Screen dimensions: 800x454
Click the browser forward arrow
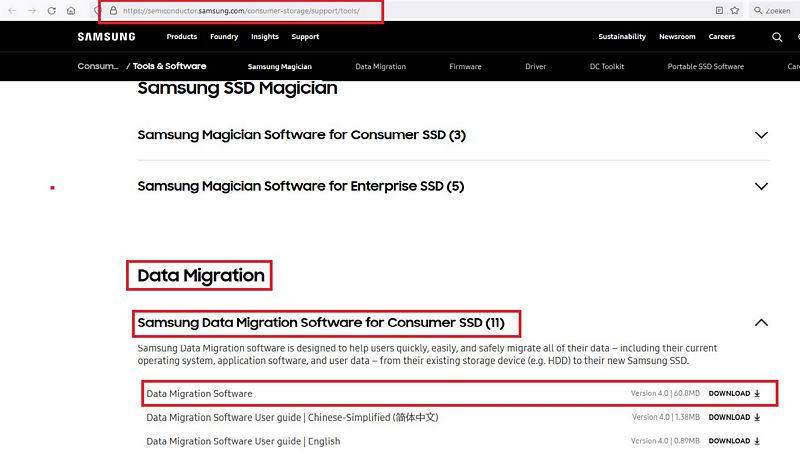tap(32, 10)
